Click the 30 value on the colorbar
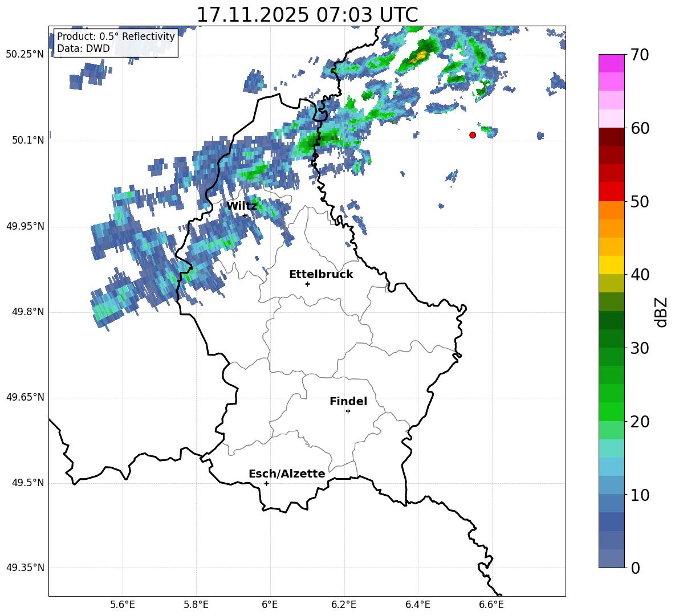 (x=640, y=348)
